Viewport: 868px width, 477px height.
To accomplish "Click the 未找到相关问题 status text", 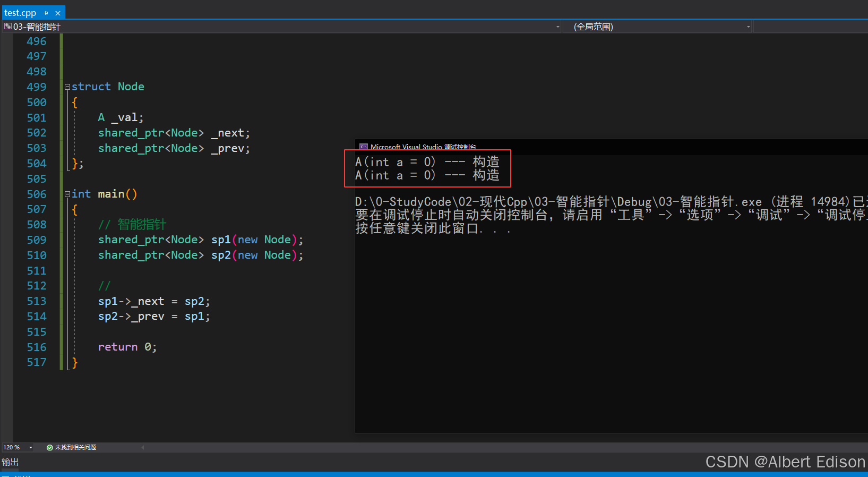I will point(75,447).
